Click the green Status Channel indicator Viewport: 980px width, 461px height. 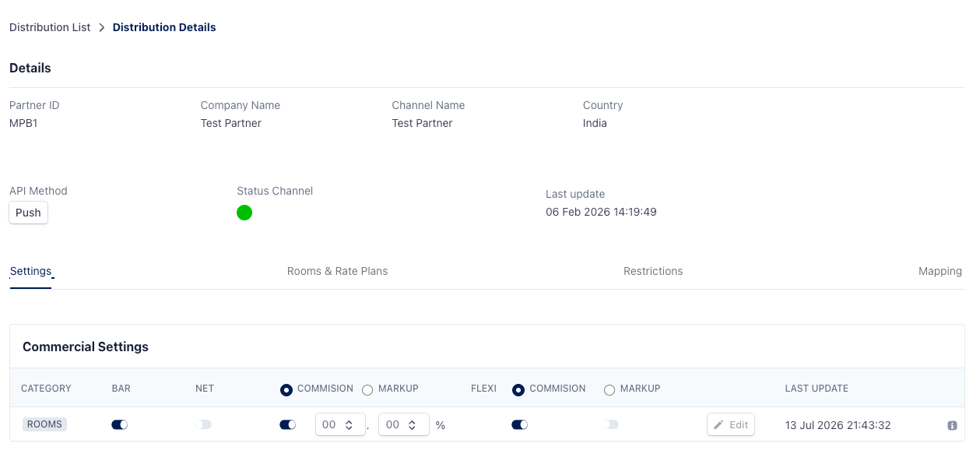pyautogui.click(x=244, y=213)
